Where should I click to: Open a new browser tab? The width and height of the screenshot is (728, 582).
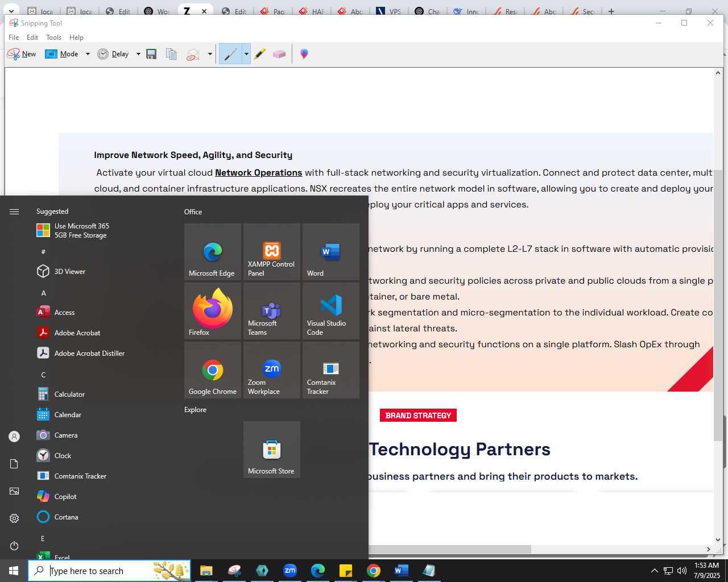tap(611, 11)
